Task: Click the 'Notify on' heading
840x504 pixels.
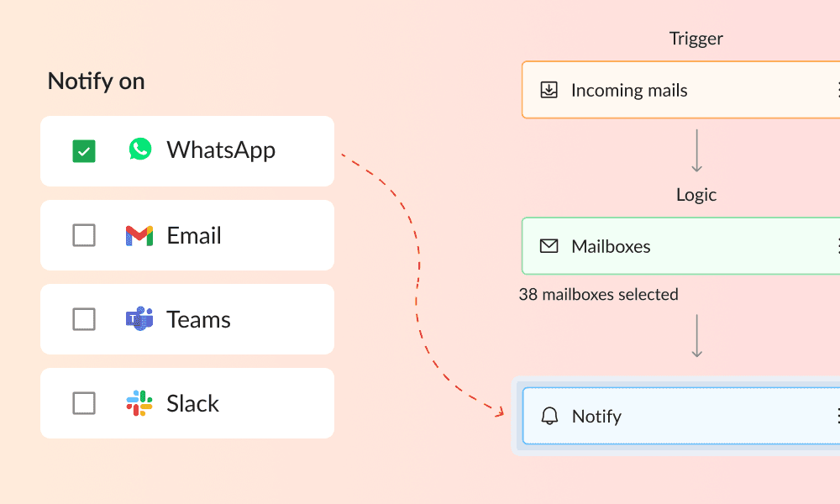Action: [97, 81]
